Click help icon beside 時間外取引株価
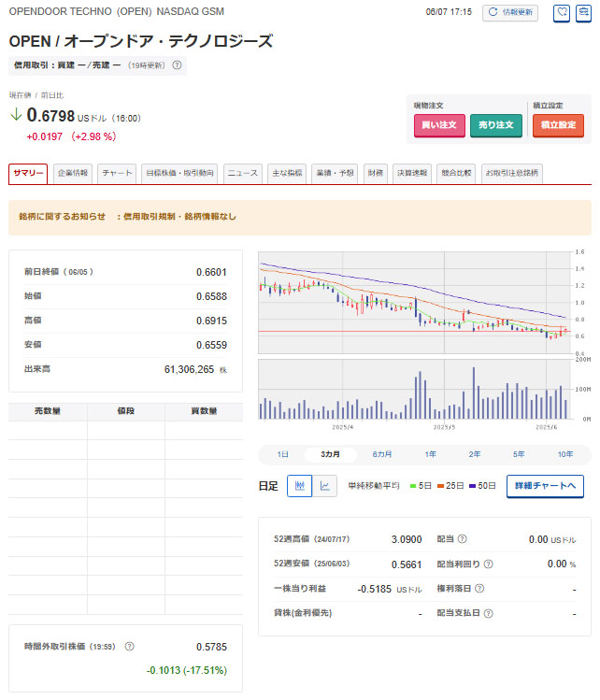Image resolution: width=600 pixels, height=700 pixels. (129, 646)
